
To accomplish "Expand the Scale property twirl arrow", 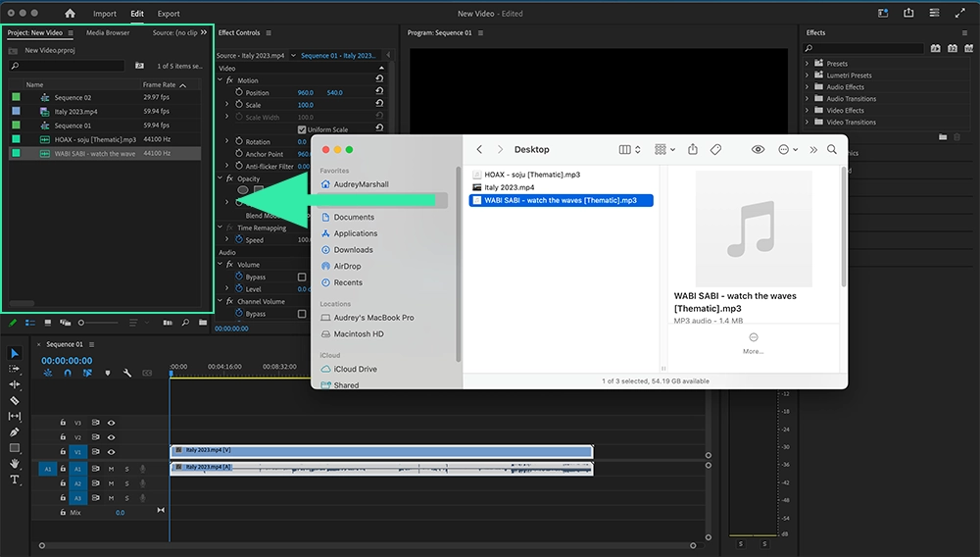I will [227, 104].
